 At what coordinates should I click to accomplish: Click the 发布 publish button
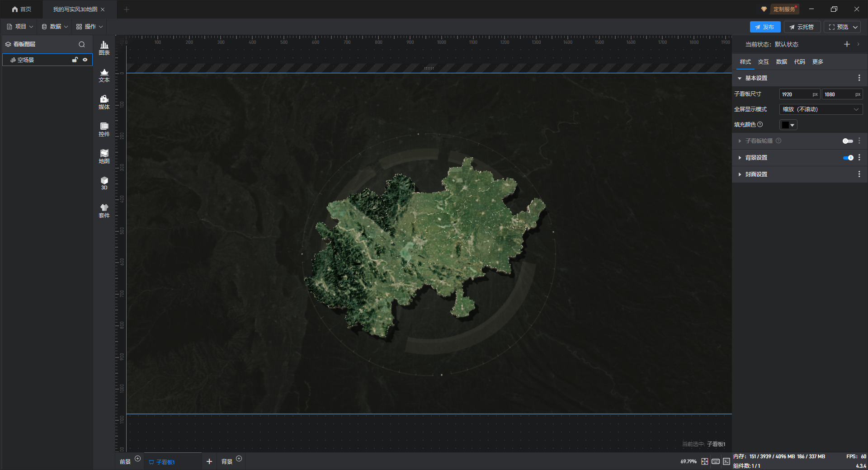[765, 27]
